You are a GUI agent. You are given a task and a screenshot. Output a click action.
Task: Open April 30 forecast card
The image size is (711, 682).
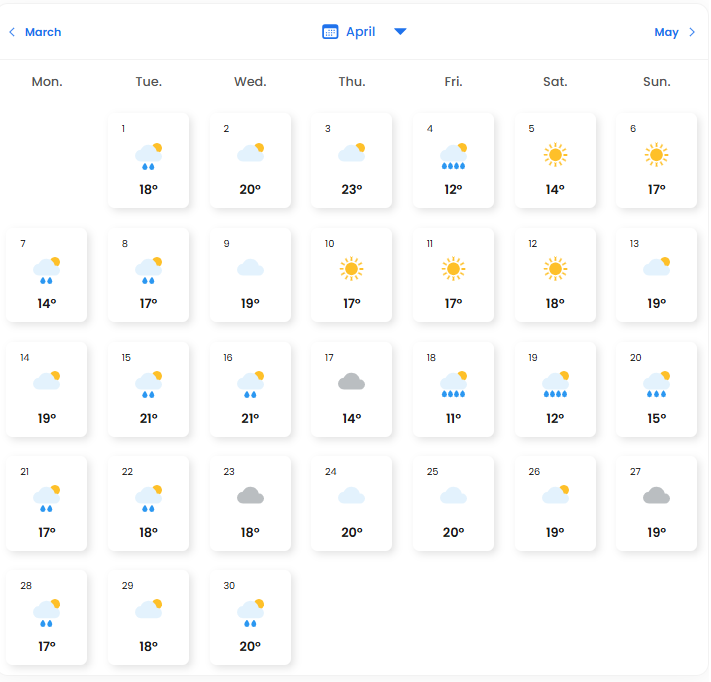click(250, 617)
